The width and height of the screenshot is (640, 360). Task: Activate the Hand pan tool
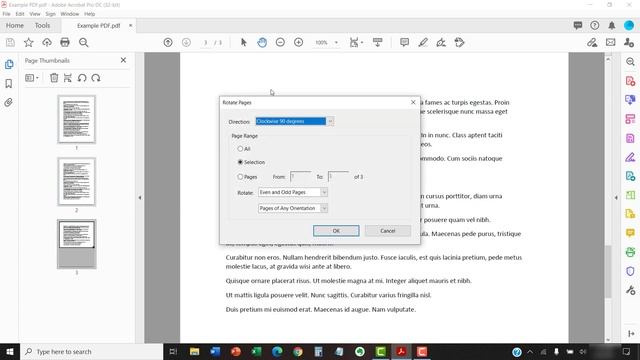262,42
